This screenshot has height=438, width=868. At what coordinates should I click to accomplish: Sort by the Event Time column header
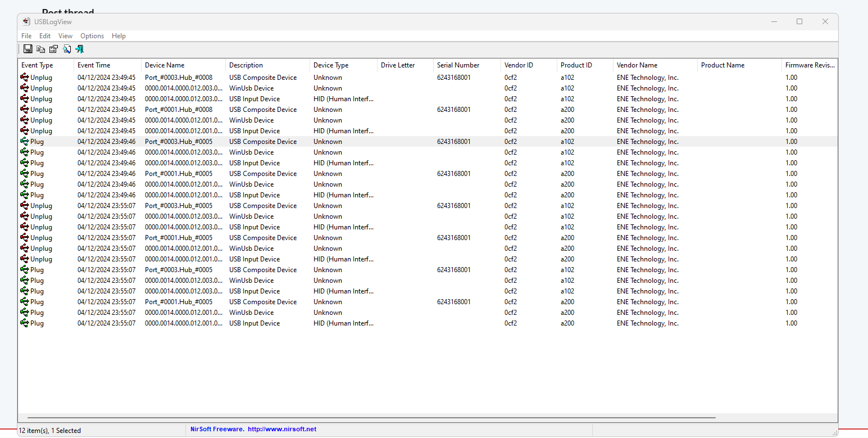click(107, 65)
